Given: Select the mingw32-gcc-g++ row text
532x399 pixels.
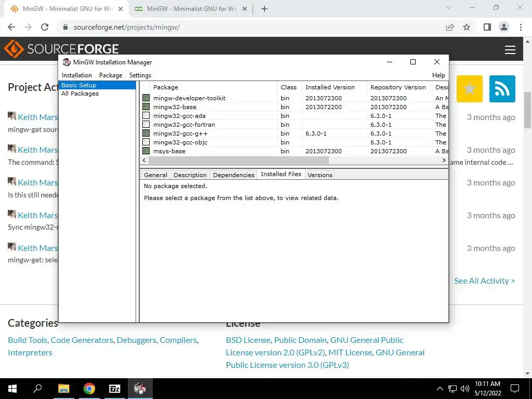Looking at the screenshot, I should 180,134.
